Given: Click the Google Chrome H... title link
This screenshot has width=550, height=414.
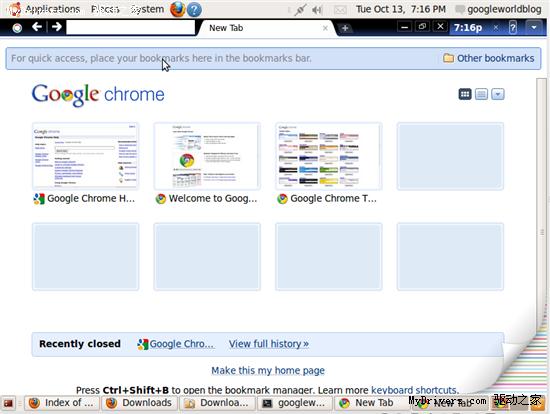Looking at the screenshot, I should pos(91,199).
